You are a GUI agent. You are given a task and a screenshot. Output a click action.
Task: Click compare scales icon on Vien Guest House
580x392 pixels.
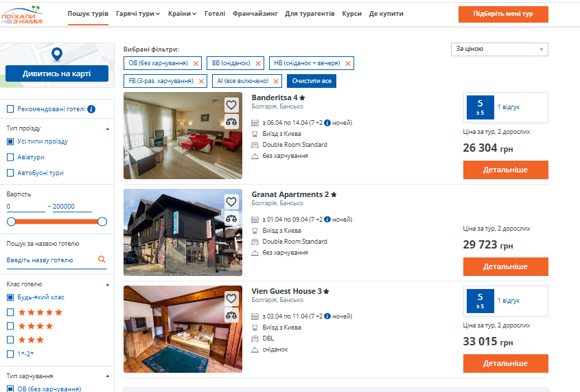231,316
